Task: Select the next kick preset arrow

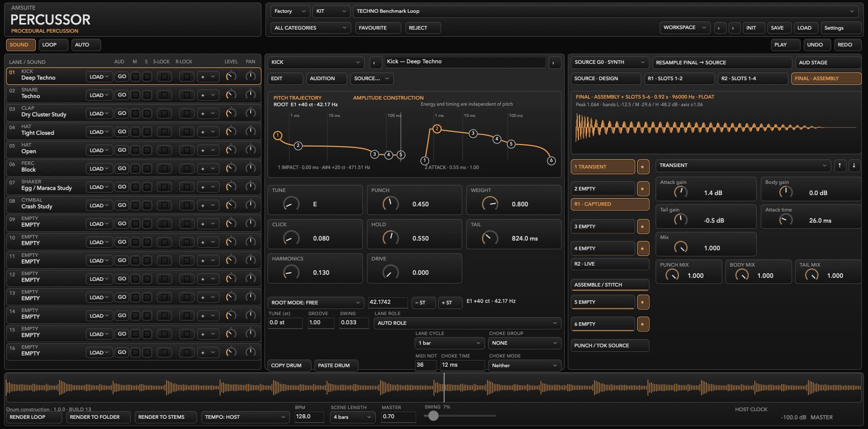Action: 554,62
